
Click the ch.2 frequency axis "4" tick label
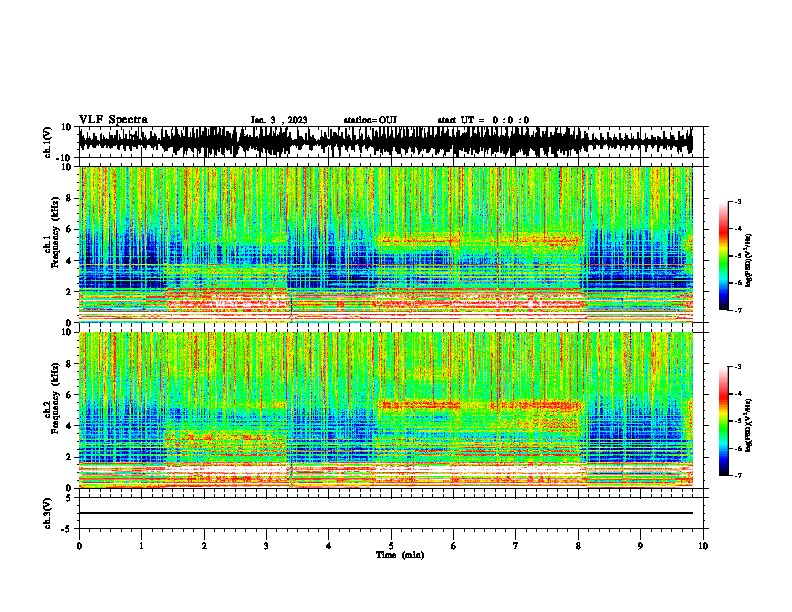(x=69, y=426)
